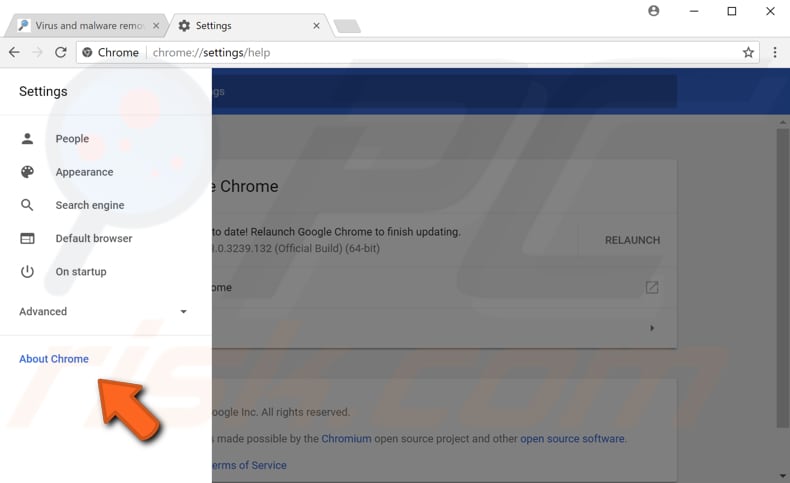
Task: Open the external link icon in help row
Action: 652,288
